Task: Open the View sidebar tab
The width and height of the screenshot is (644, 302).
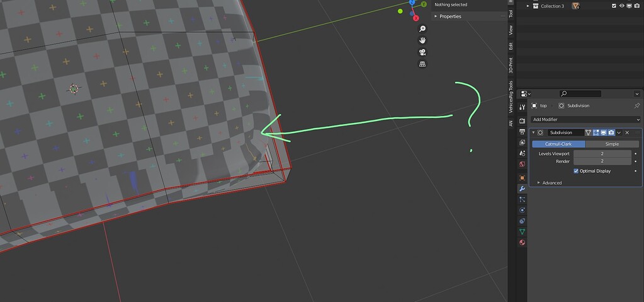Action: (x=511, y=30)
